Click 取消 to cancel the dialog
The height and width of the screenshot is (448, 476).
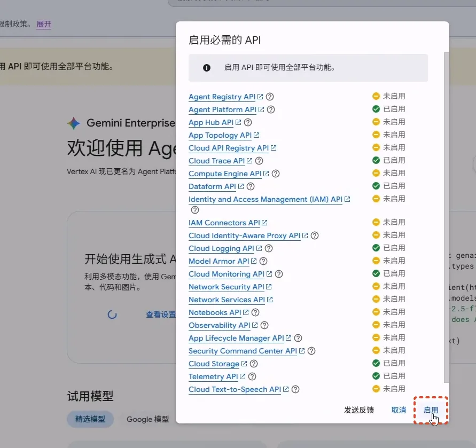click(399, 411)
